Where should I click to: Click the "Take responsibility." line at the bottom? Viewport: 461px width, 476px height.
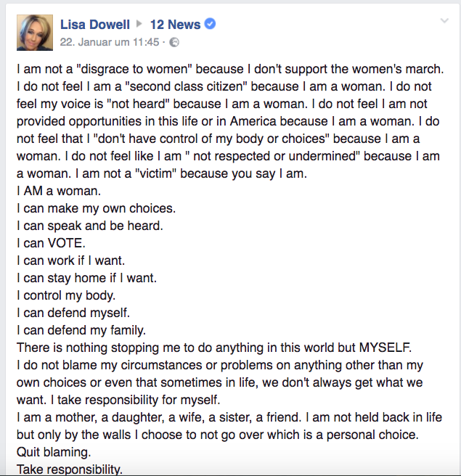coord(69,469)
